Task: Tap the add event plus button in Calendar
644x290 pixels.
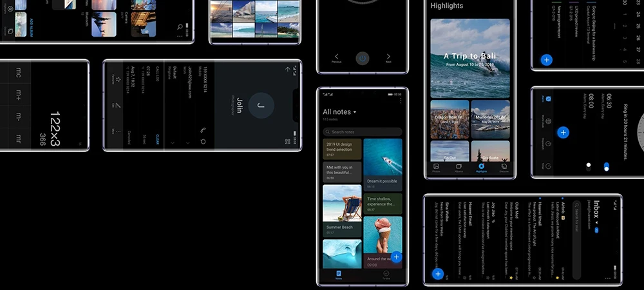Action: [x=546, y=59]
